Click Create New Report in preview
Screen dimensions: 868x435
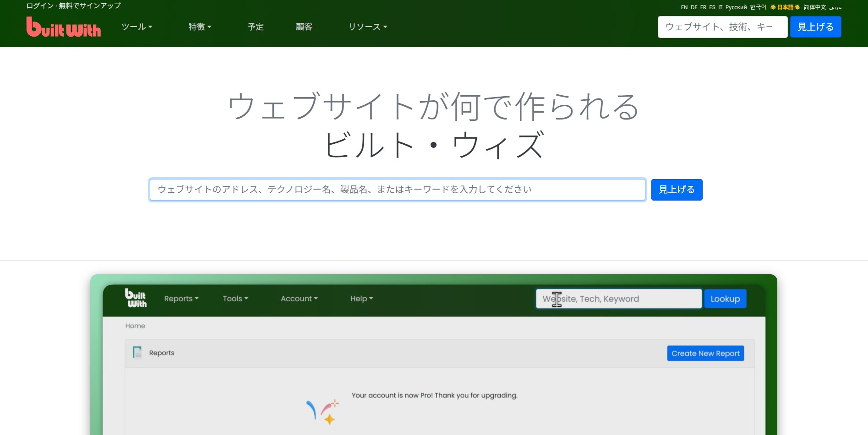705,353
